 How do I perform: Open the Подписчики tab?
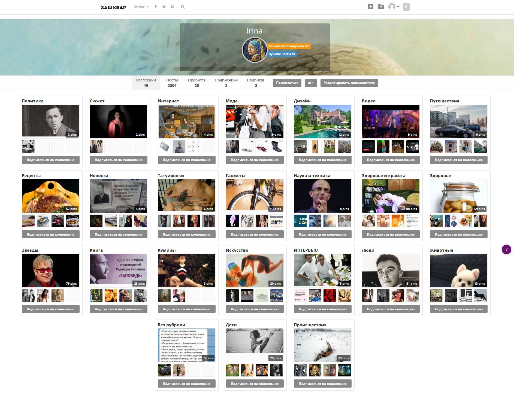(226, 83)
